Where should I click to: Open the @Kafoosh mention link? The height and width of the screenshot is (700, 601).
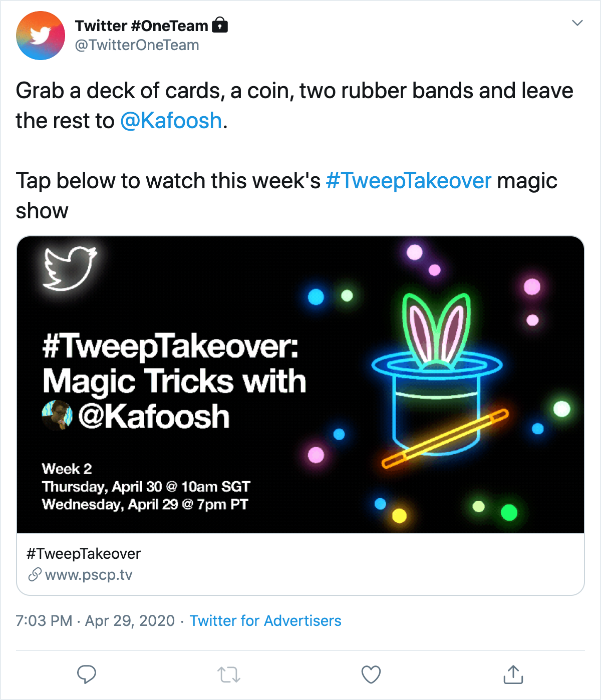171,121
